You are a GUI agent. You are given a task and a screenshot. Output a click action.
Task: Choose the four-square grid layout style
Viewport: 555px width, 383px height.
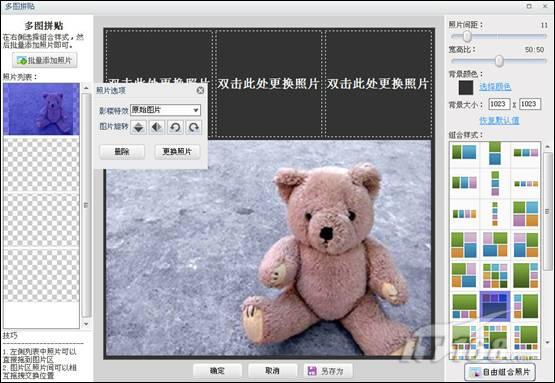coord(526,214)
